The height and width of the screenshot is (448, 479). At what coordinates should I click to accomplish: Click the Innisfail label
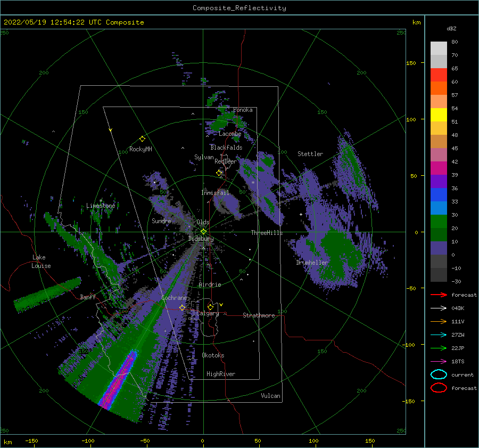(216, 193)
